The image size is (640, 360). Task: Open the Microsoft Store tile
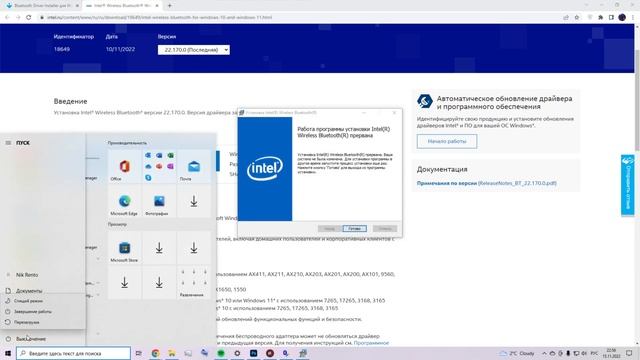pyautogui.click(x=124, y=248)
